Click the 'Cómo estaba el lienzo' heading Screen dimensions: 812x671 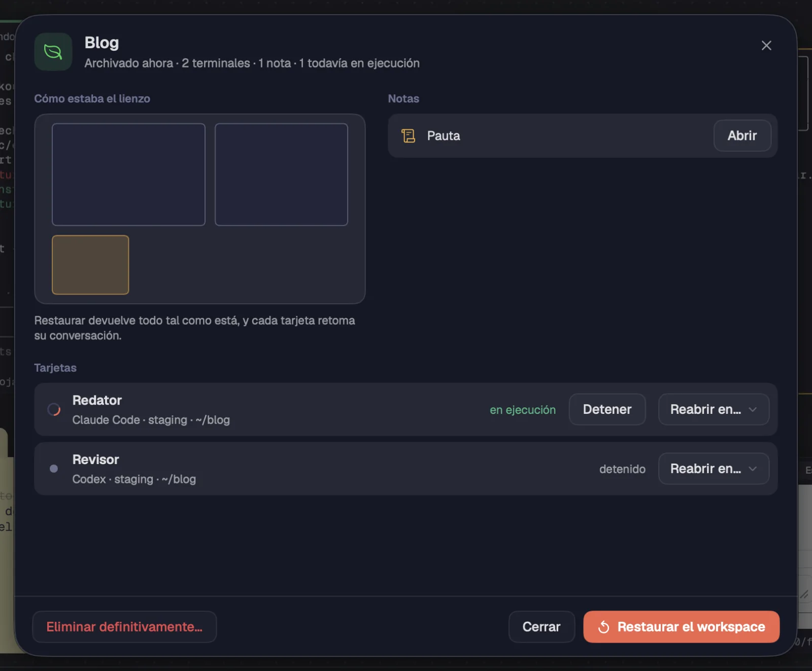click(92, 98)
